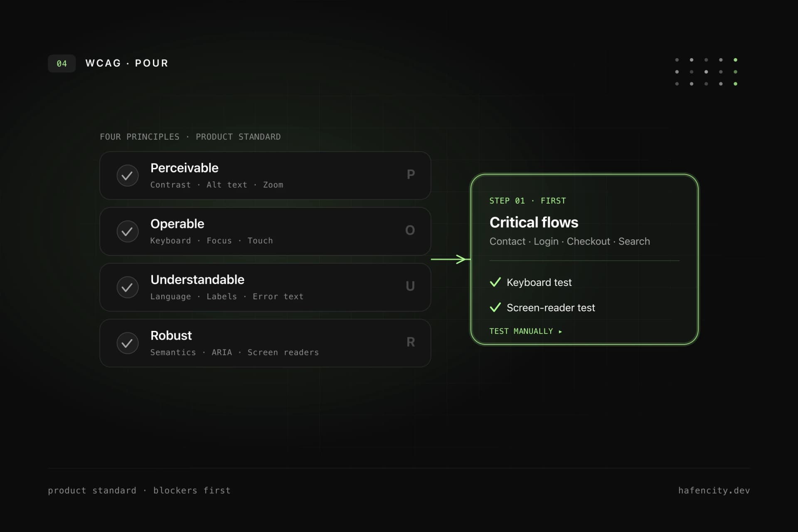Toggle the Perceivable check circle

tap(128, 176)
